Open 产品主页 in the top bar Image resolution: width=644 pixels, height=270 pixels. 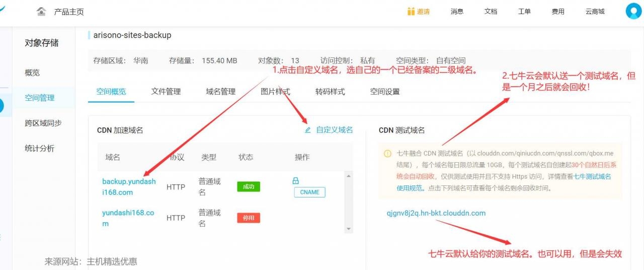[x=69, y=12]
